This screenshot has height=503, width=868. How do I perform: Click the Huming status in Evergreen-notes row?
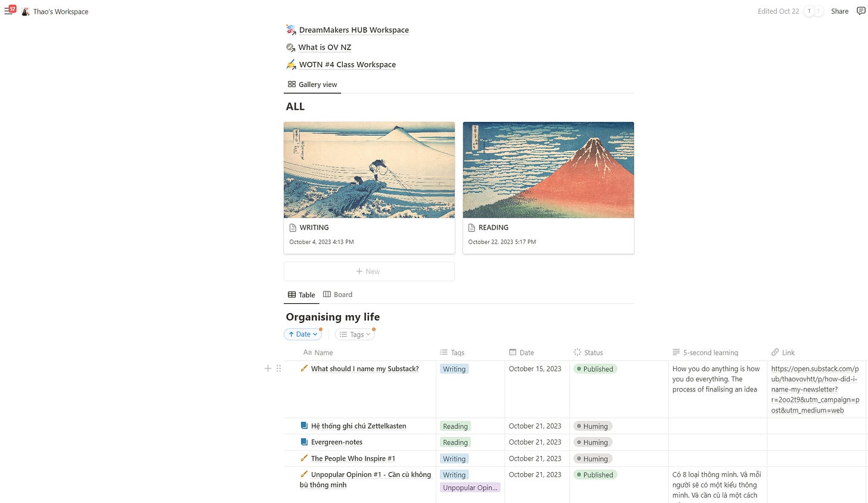point(593,442)
